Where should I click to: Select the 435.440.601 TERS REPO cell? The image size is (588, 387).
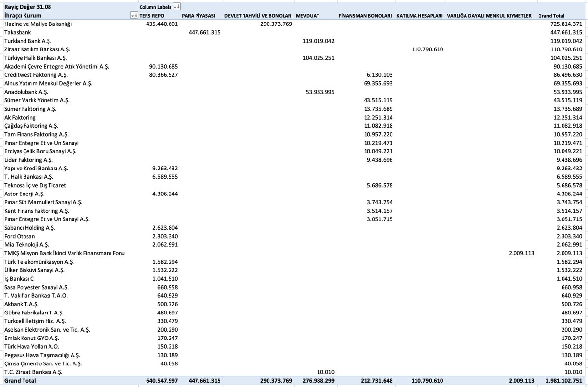click(162, 24)
